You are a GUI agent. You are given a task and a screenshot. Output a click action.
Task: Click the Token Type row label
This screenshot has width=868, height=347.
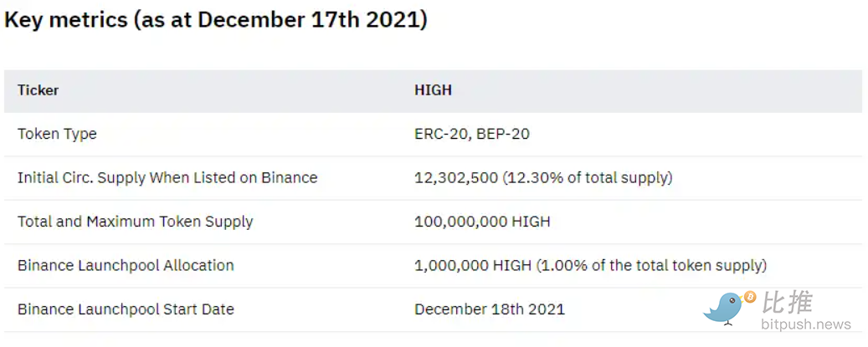[x=57, y=135]
